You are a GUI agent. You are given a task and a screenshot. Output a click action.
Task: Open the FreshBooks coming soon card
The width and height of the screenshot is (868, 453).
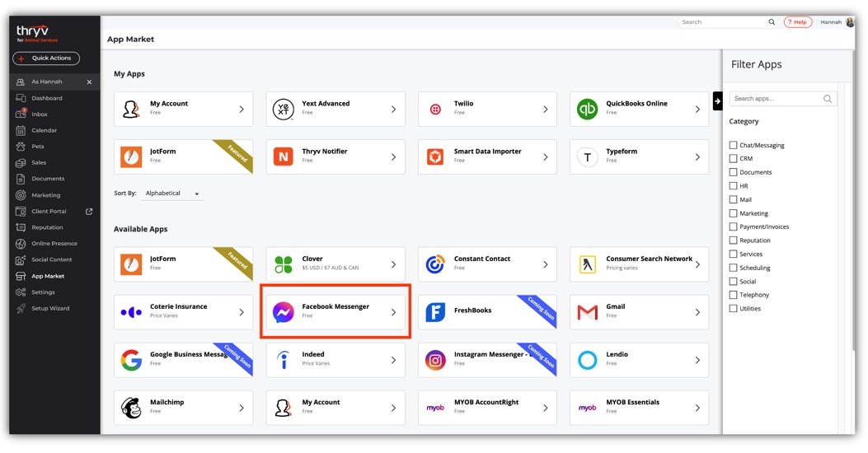tap(487, 312)
